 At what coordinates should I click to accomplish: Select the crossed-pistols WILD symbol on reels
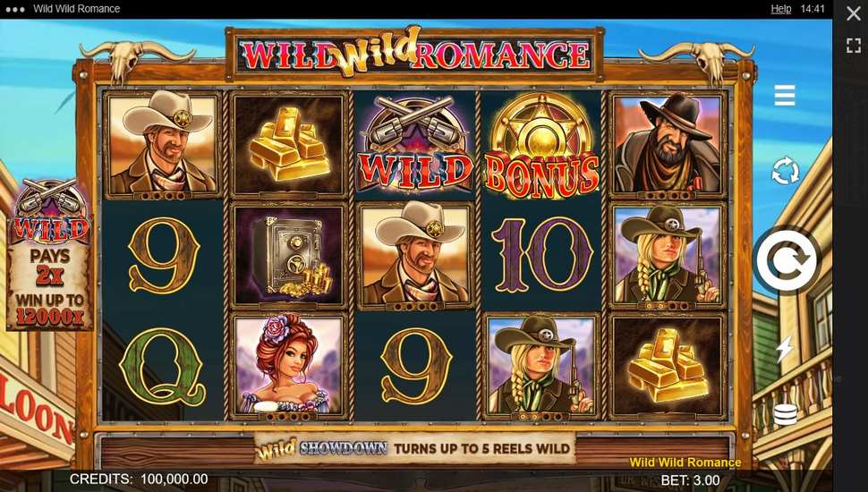415,144
